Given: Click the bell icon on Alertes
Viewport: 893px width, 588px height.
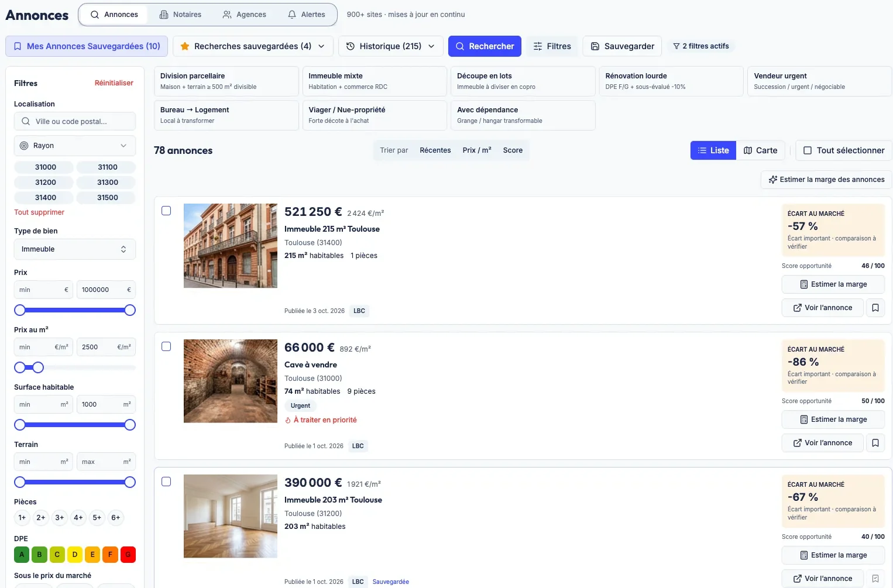Looking at the screenshot, I should (292, 15).
